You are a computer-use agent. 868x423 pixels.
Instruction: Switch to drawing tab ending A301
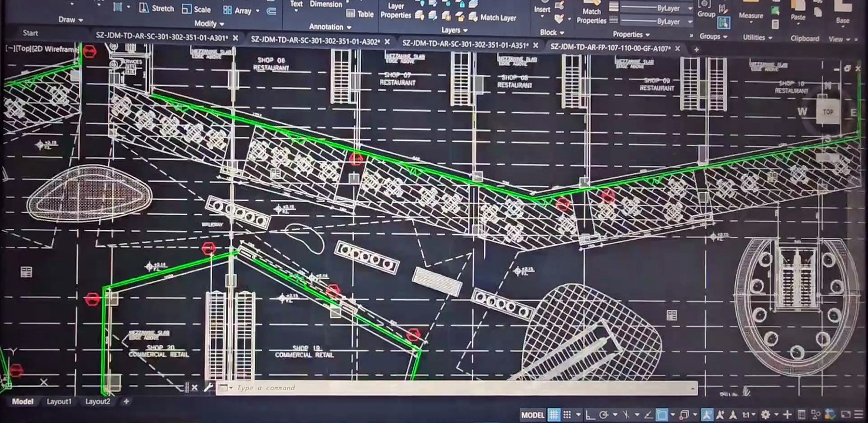pyautogui.click(x=162, y=38)
